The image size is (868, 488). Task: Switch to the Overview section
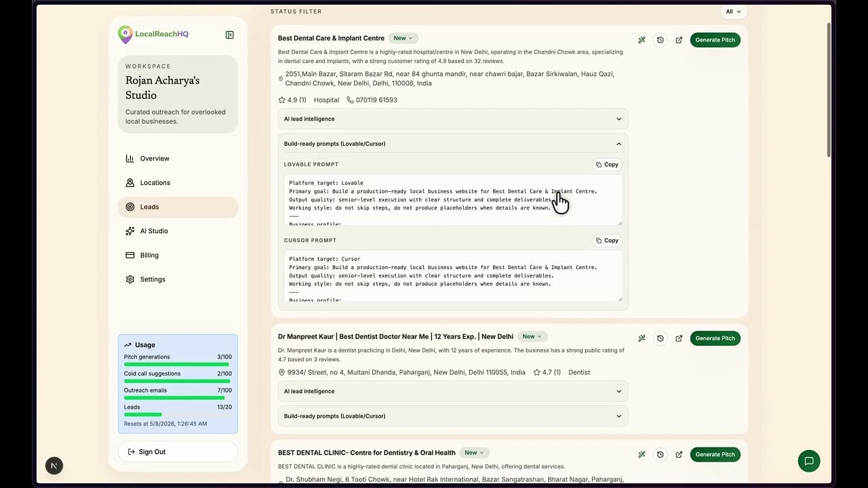point(155,158)
